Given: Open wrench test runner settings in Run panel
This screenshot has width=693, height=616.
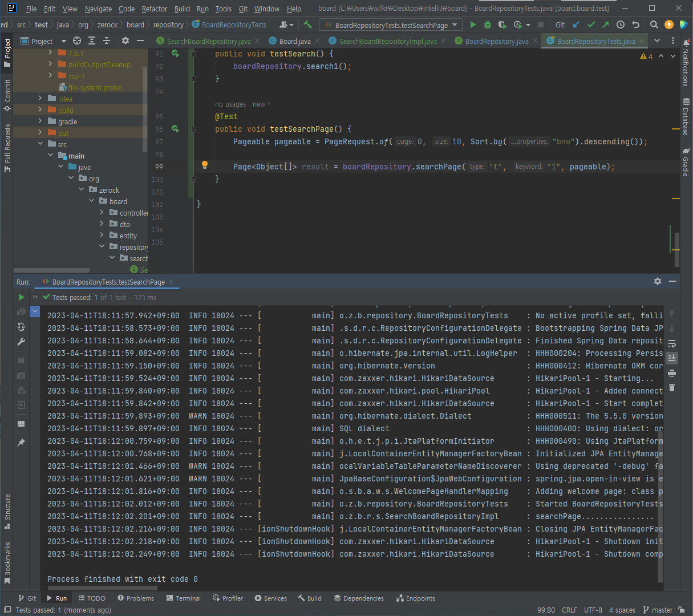Looking at the screenshot, I should point(21,342).
